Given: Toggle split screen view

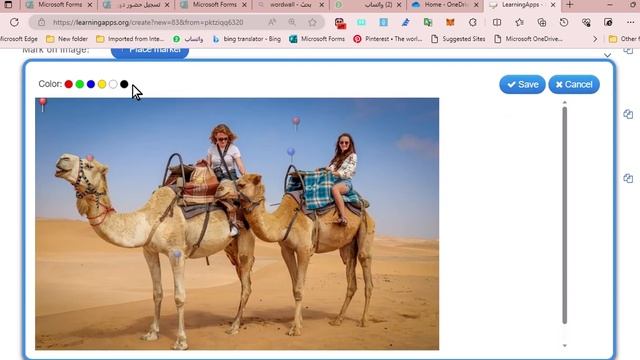Looking at the screenshot, I should (x=497, y=22).
